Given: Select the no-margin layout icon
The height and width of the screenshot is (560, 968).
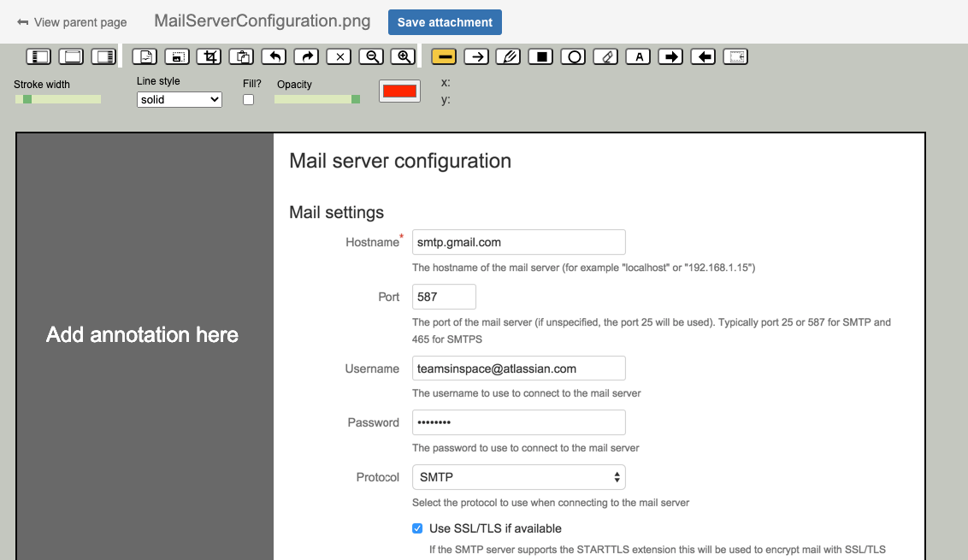Looking at the screenshot, I should click(x=71, y=56).
